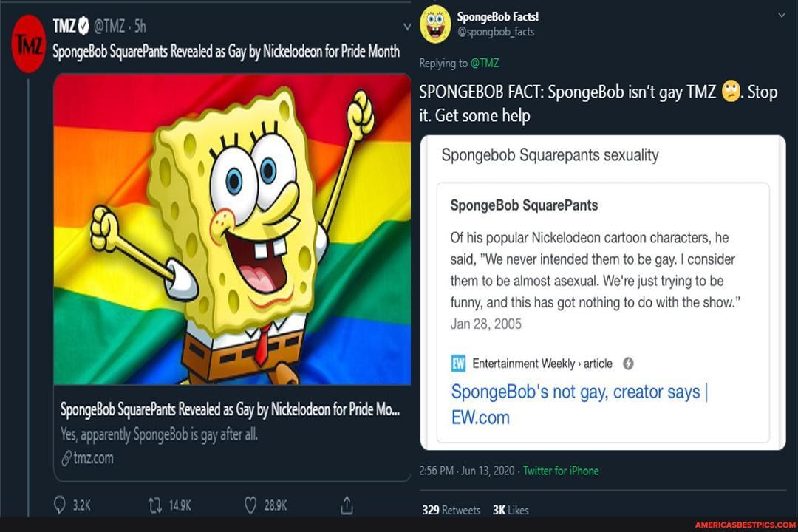Click the link icon beside tmz.com
The width and height of the screenshot is (798, 532).
pos(66,458)
